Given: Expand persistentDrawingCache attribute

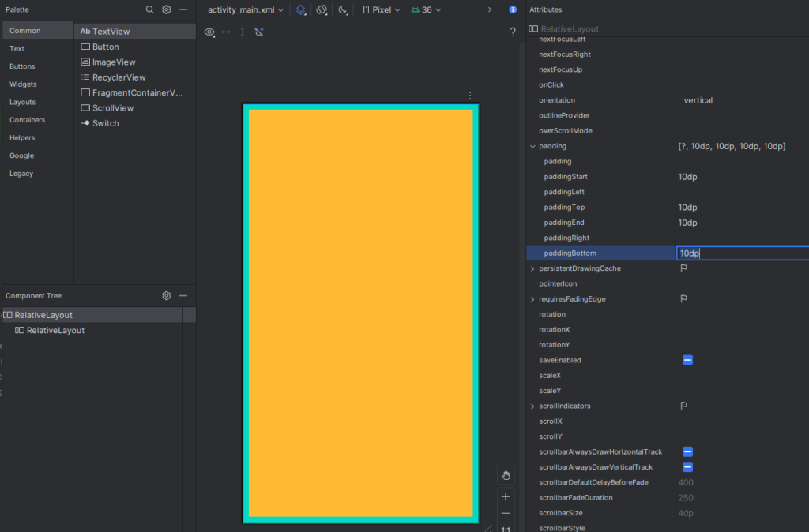Looking at the screenshot, I should click(532, 268).
